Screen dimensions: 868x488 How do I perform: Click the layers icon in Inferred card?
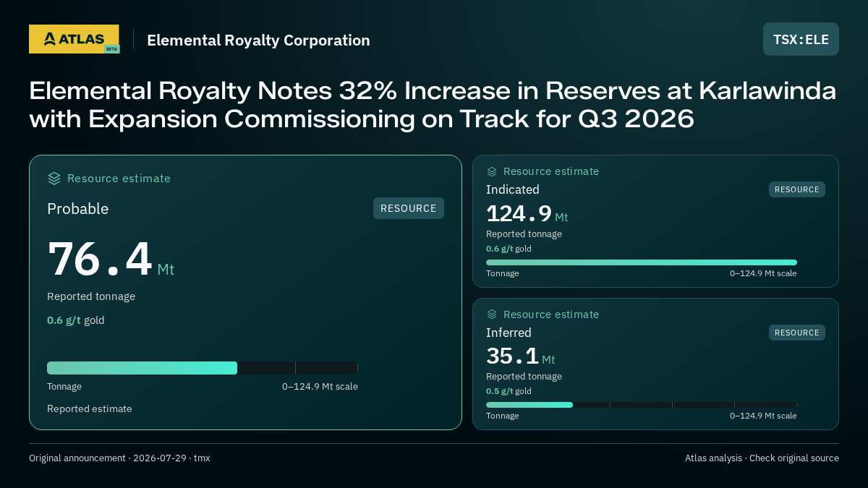coord(492,314)
